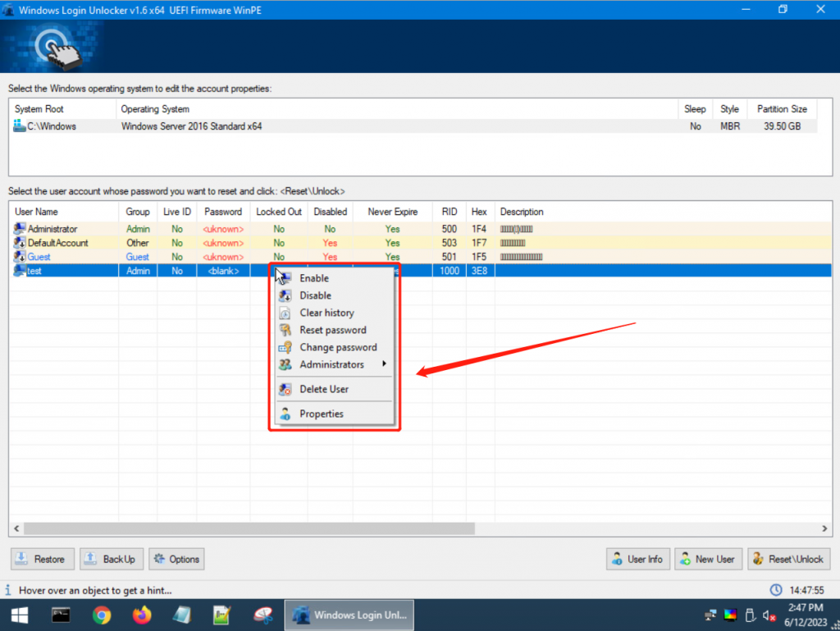Screen dimensions: 840x631
Task: Click the Never Expire column header
Action: 392,212
